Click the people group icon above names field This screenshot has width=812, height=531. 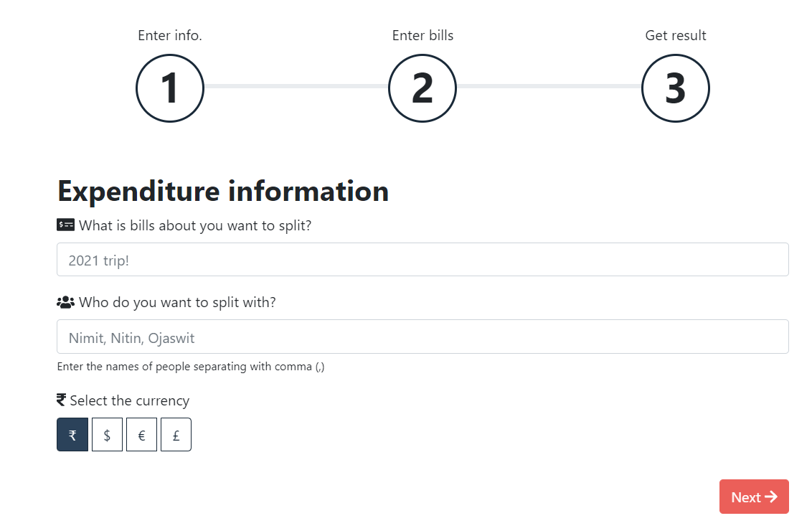point(65,301)
